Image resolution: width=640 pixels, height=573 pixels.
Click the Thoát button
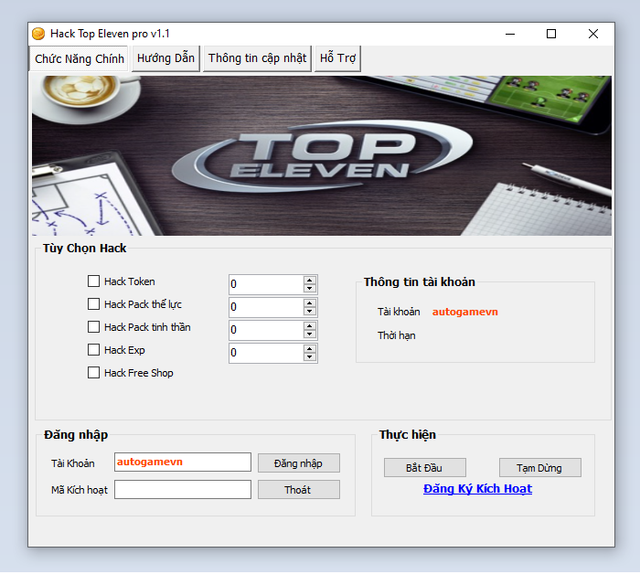point(298,490)
